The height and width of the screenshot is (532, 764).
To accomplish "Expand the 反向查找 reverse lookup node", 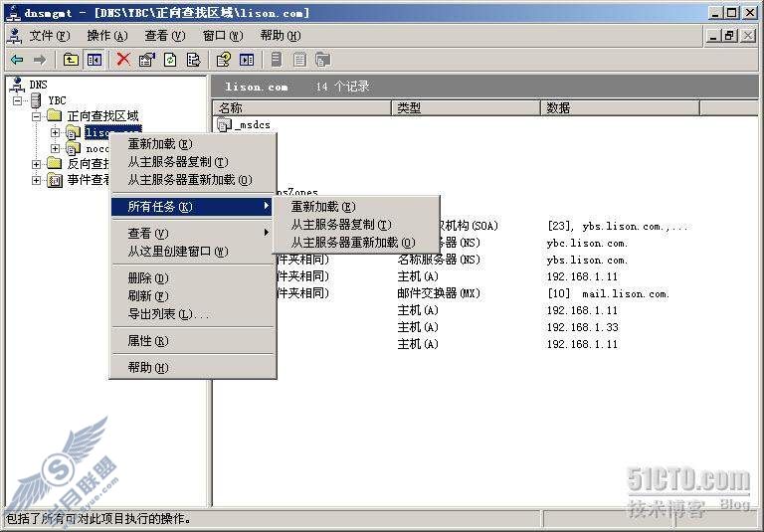I will click(x=37, y=164).
